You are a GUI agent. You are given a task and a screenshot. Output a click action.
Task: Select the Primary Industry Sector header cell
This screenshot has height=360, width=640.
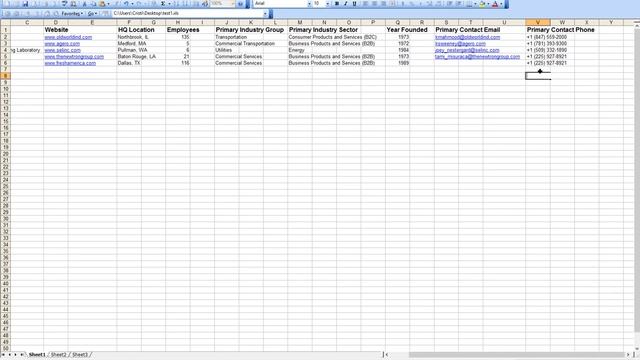(x=323, y=30)
